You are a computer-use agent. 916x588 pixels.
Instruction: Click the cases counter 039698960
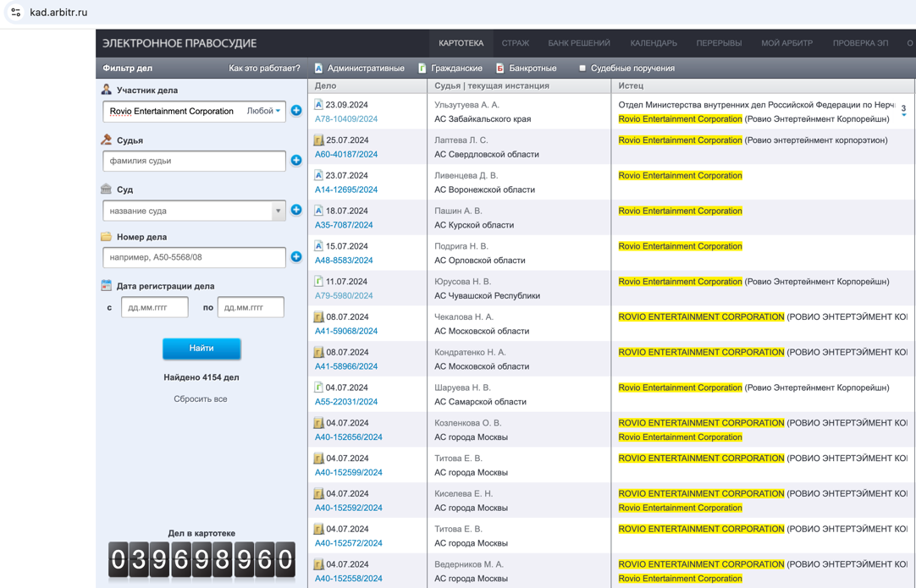(201, 560)
